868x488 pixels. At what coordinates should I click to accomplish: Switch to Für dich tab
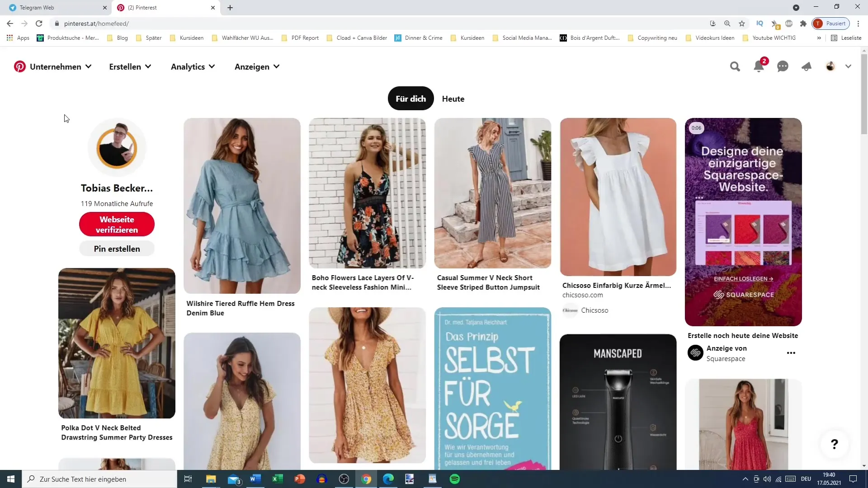click(411, 99)
